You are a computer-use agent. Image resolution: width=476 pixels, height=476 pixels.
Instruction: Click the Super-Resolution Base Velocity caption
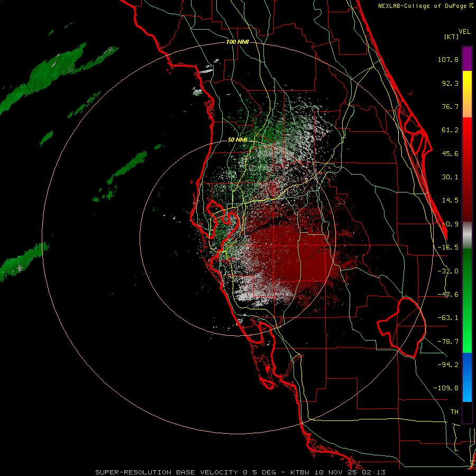coord(241,472)
